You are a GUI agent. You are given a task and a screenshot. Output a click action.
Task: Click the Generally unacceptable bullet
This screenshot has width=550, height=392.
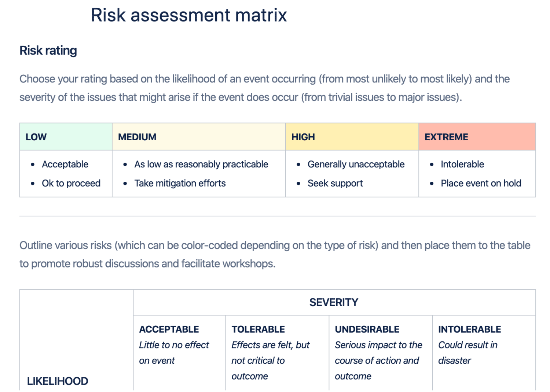point(356,164)
